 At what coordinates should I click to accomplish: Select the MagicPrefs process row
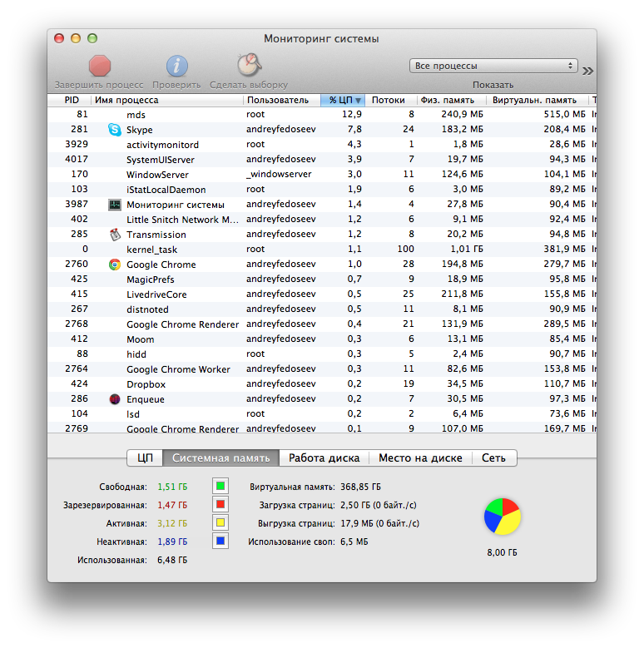[x=322, y=279]
